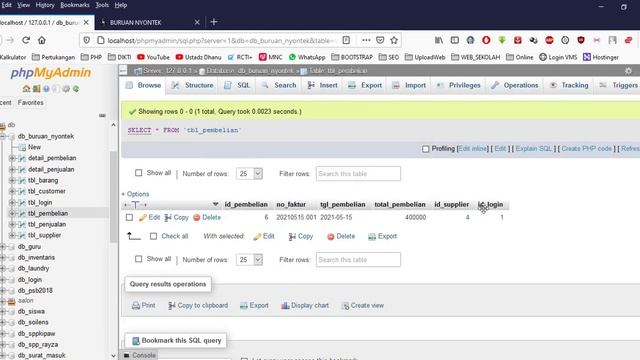Click the page settings gear icon
Screen dimensions: 640x360
pos(628,71)
